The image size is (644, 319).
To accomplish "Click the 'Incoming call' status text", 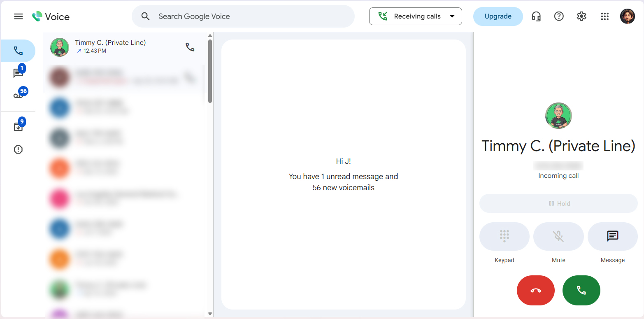I will (x=558, y=176).
